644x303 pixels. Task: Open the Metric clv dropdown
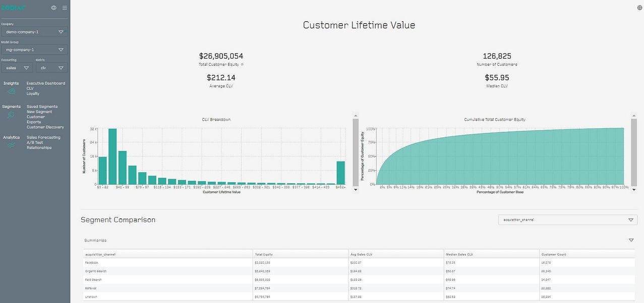(x=52, y=68)
